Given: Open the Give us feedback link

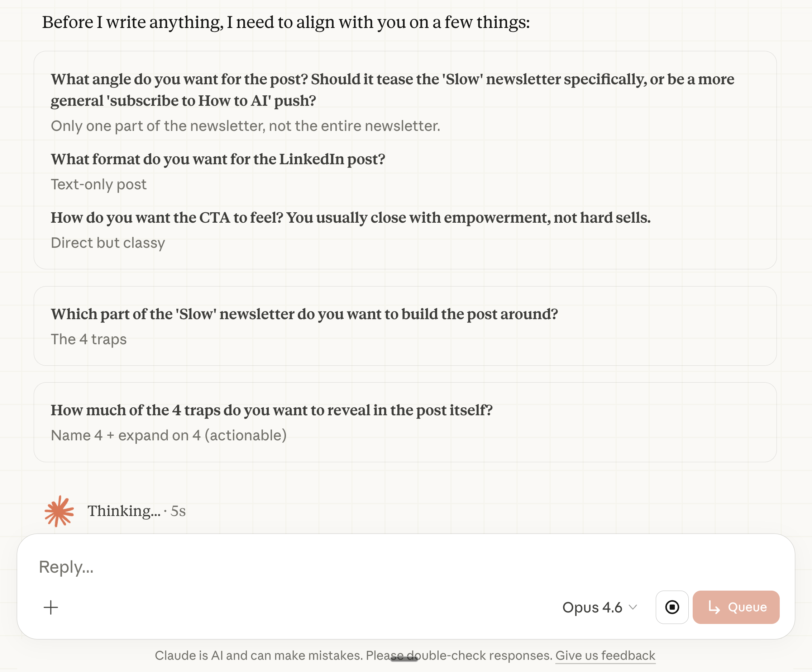Looking at the screenshot, I should 605,656.
